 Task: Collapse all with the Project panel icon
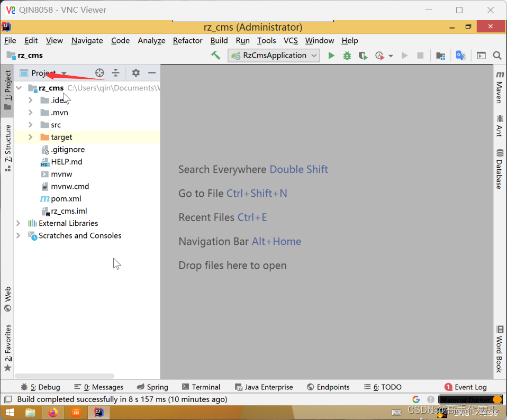[115, 73]
